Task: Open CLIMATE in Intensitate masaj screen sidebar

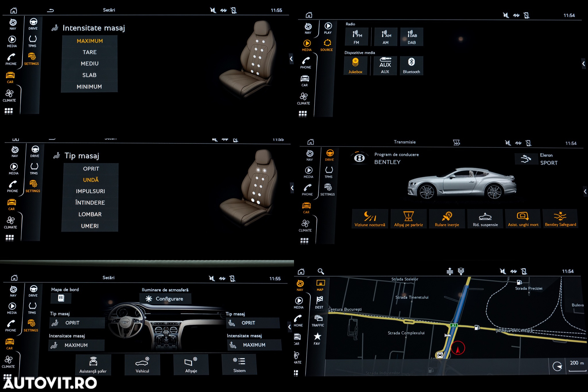Action: [9, 96]
